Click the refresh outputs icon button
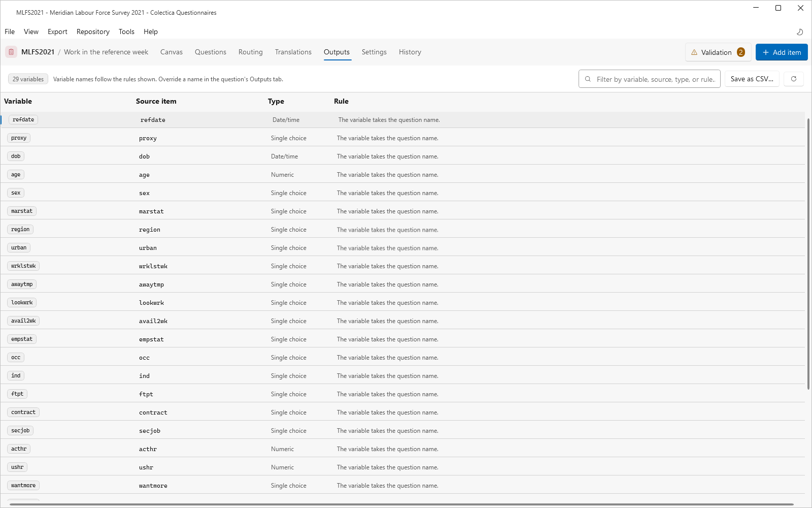The height and width of the screenshot is (508, 812). point(794,79)
